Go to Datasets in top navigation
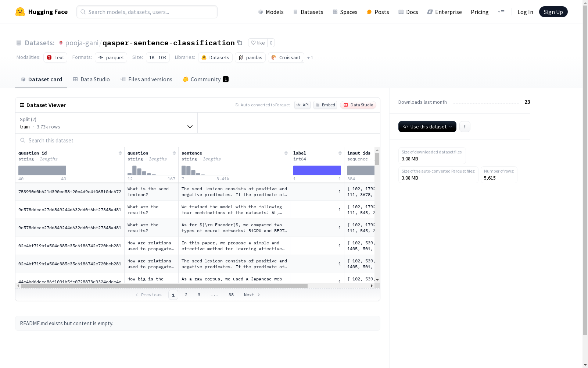The image size is (588, 368). click(x=308, y=12)
